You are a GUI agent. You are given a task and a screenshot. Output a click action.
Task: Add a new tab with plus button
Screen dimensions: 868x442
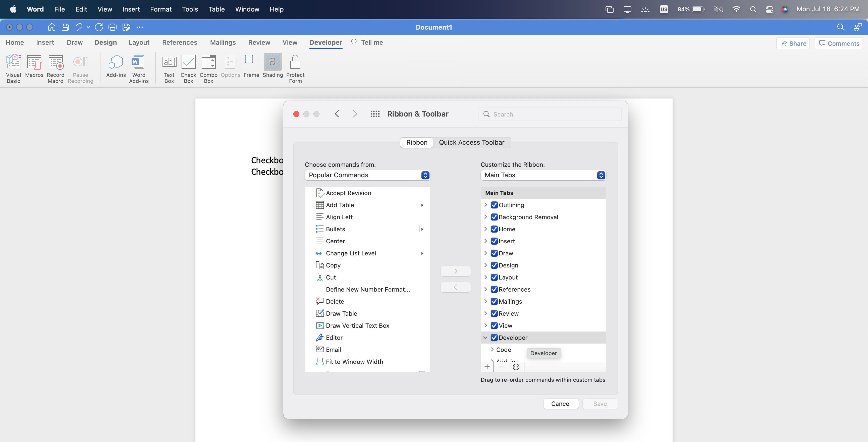point(487,367)
